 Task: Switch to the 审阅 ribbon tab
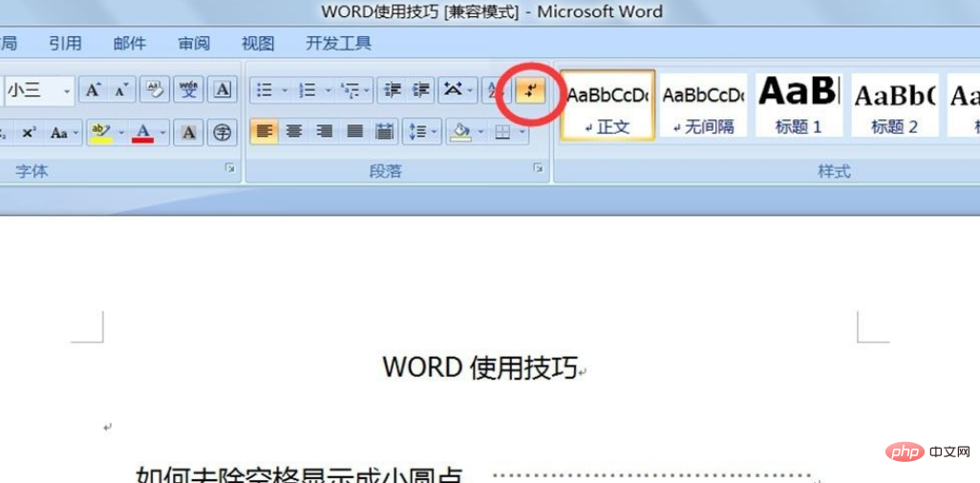pos(194,43)
